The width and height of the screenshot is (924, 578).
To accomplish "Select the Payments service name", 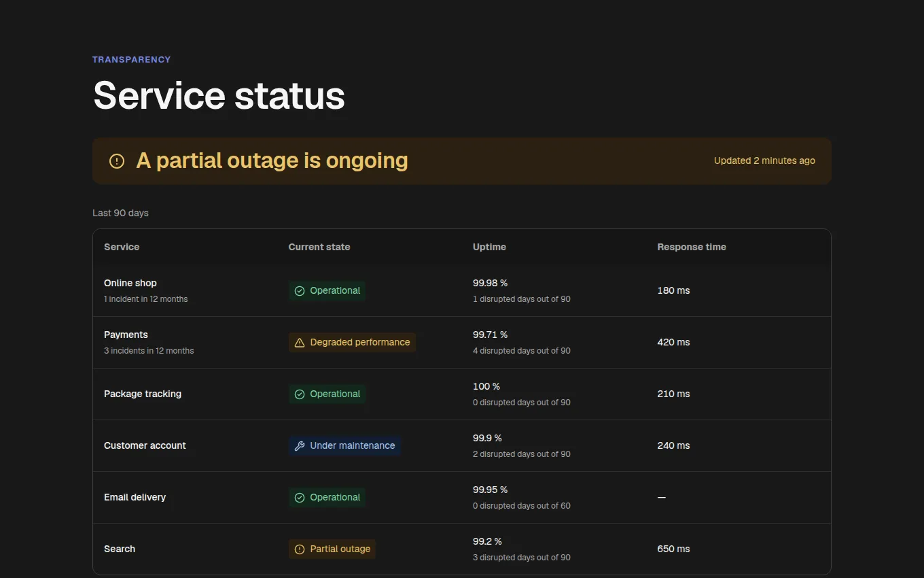I will (126, 335).
